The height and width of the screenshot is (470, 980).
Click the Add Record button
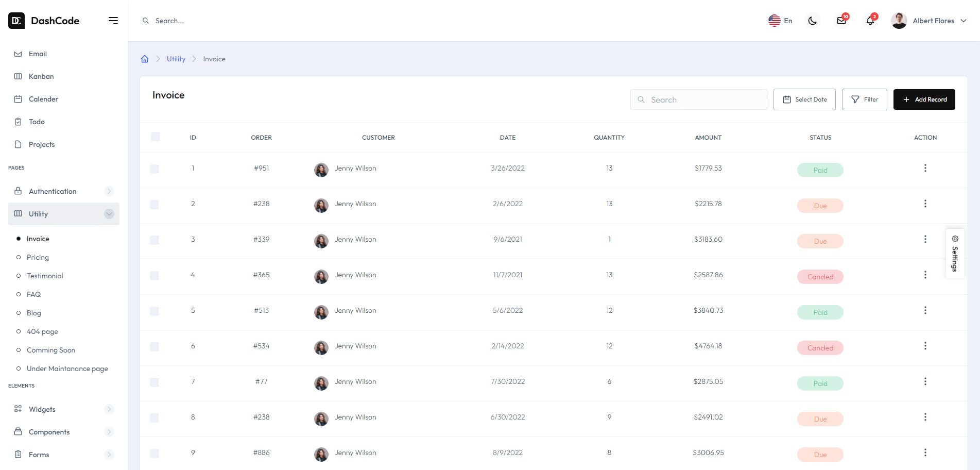point(924,99)
